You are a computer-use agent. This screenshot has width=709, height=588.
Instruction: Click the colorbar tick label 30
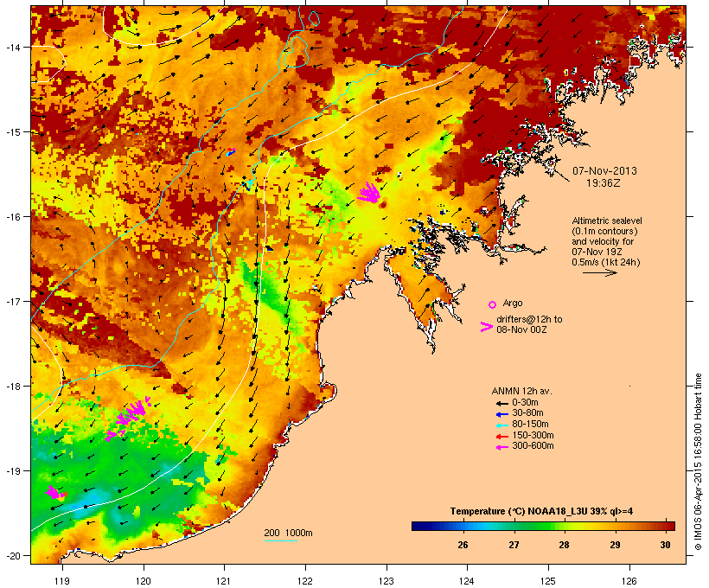pos(665,545)
